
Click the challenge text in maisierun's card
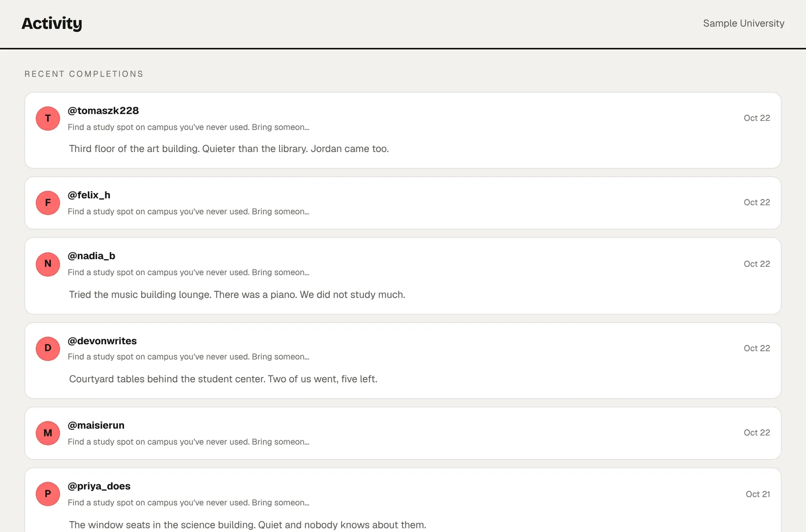[188, 442]
